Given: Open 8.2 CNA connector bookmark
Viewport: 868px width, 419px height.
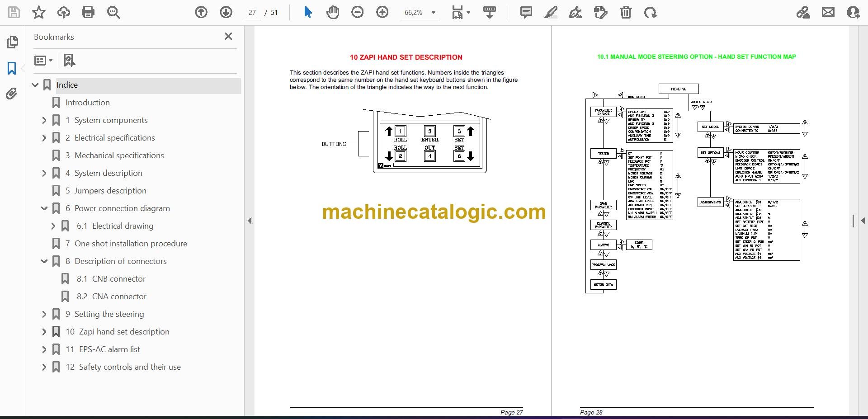Looking at the screenshot, I should pos(112,297).
